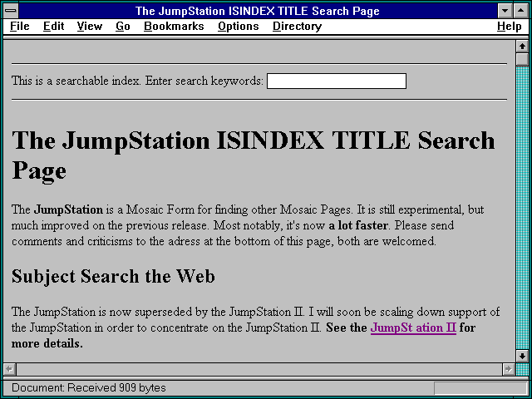Image resolution: width=532 pixels, height=399 pixels.
Task: Open the View menu
Action: coord(89,26)
